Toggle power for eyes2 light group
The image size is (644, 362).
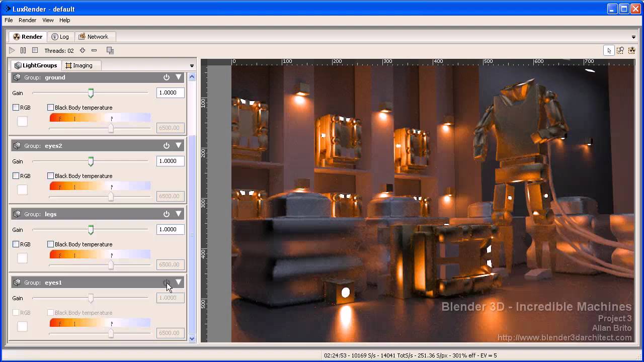[167, 146]
